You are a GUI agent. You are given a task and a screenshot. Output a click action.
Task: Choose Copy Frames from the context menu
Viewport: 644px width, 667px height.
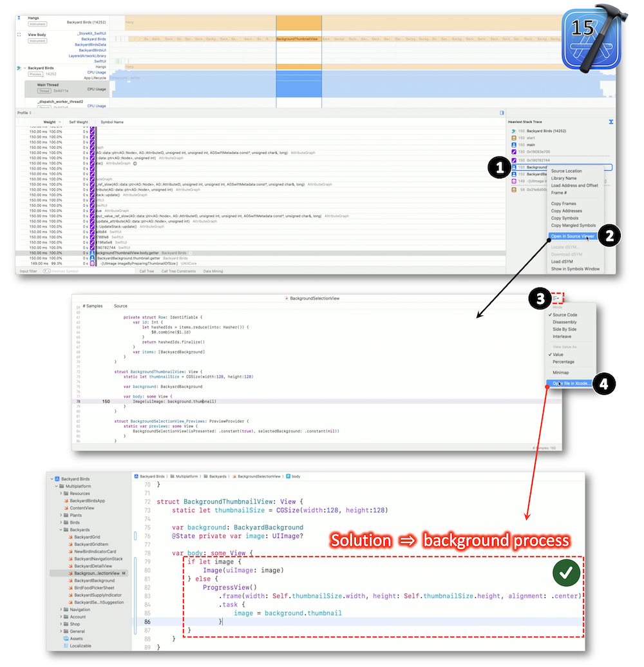coord(563,204)
